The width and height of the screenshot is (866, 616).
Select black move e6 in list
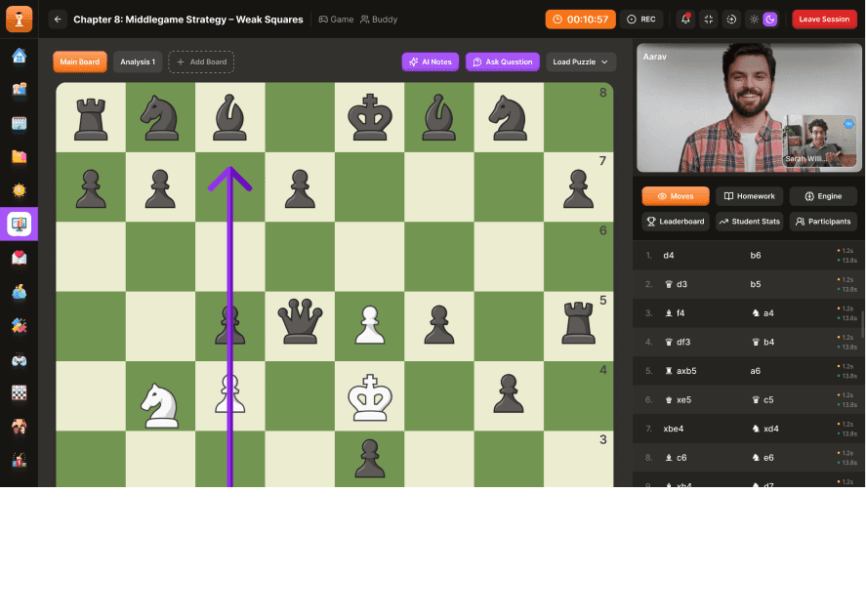[x=763, y=458]
